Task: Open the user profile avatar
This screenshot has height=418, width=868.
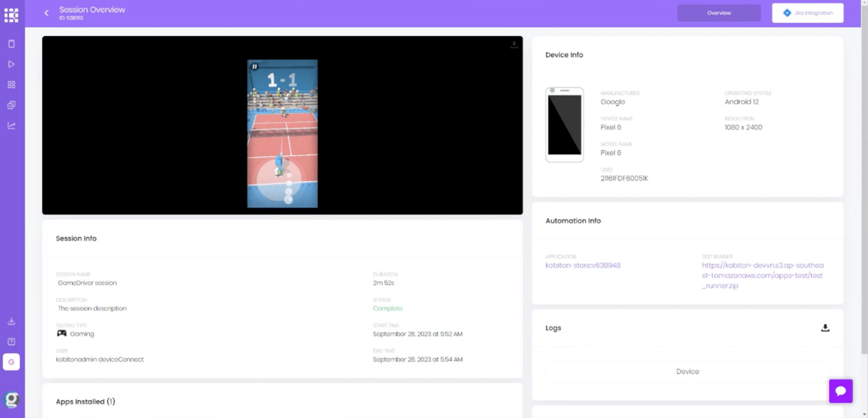Action: [12, 400]
